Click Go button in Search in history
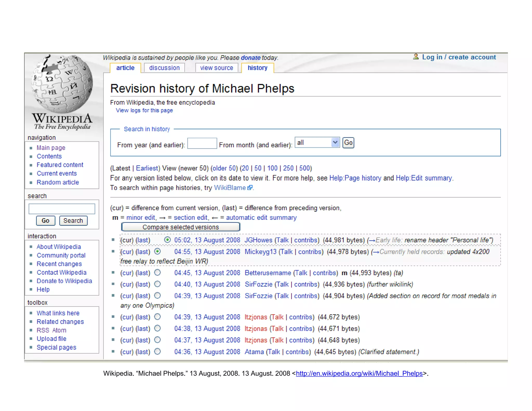The image size is (532, 411). tap(348, 143)
